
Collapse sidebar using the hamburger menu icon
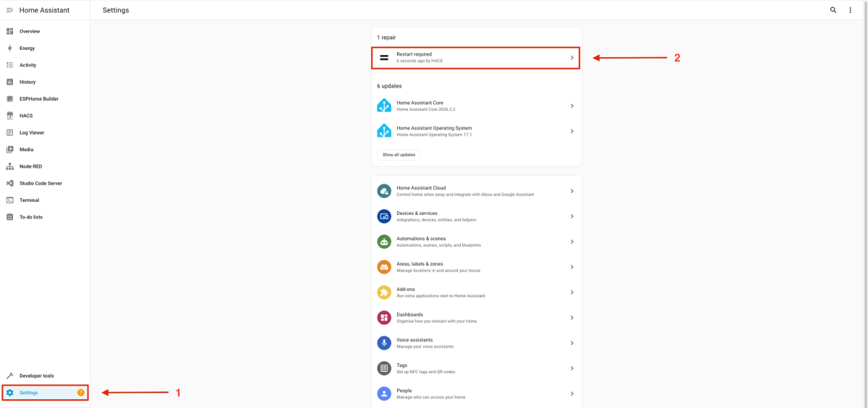coord(9,10)
